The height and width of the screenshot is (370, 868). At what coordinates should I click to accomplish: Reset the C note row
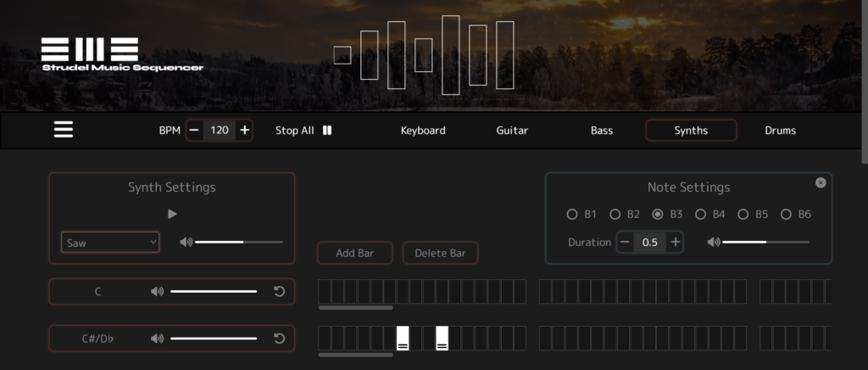pos(279,292)
